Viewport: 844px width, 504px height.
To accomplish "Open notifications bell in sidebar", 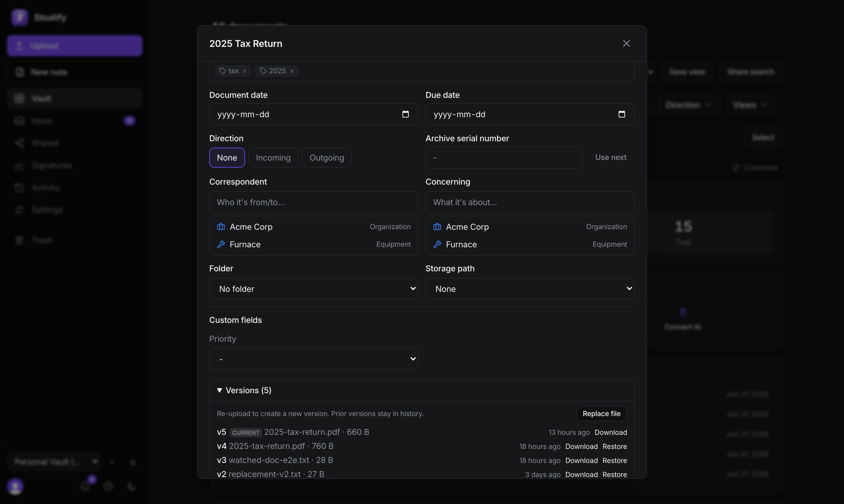I will 85,486.
